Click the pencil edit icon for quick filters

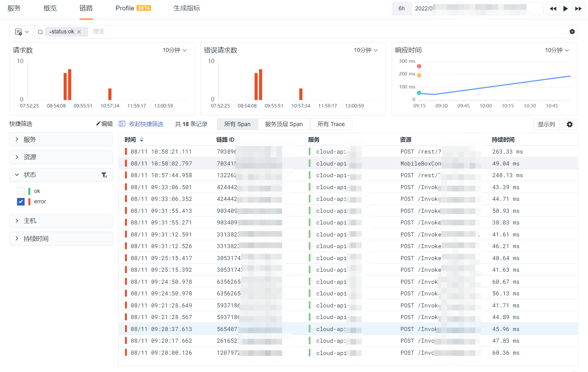98,124
